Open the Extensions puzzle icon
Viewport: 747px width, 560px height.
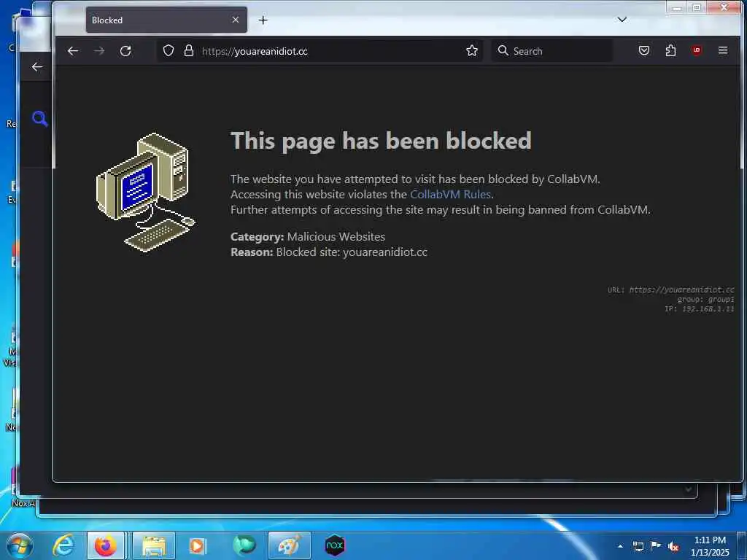671,50
